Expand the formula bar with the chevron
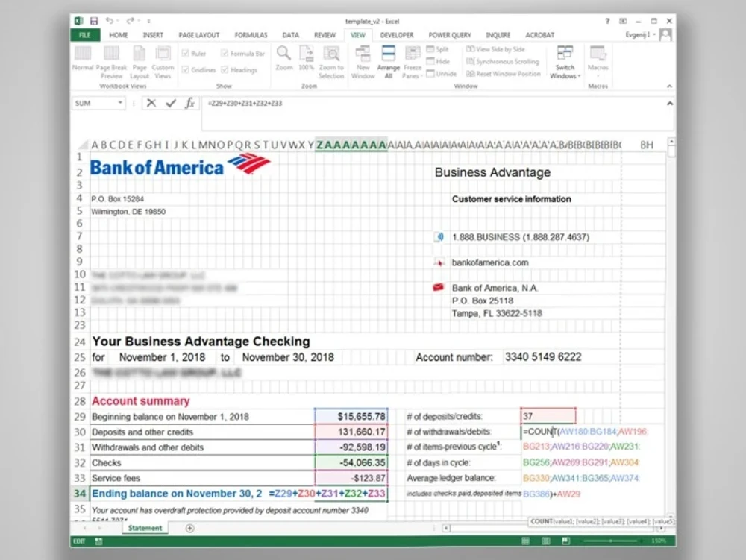This screenshot has width=746, height=560. point(669,103)
